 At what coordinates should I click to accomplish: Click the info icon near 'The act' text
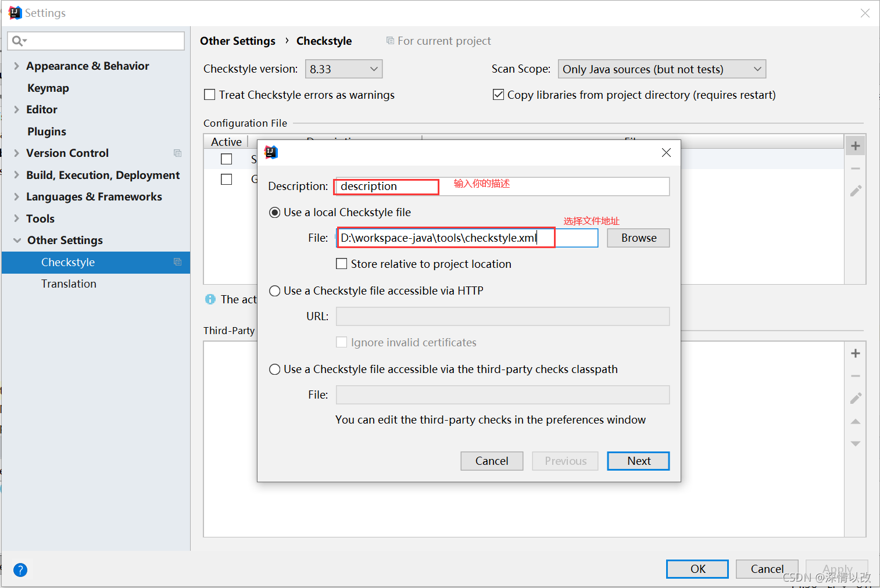click(210, 299)
